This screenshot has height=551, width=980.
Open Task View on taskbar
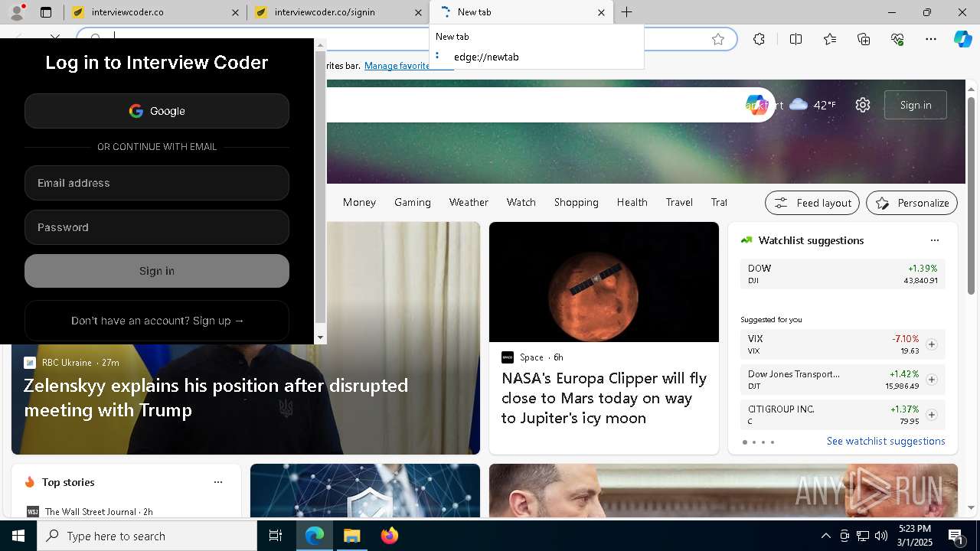(x=276, y=536)
